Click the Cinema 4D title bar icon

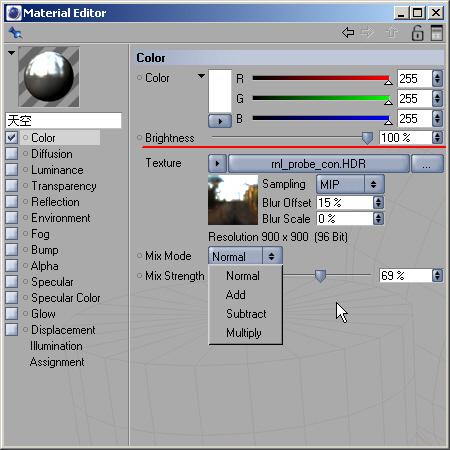coord(14,13)
